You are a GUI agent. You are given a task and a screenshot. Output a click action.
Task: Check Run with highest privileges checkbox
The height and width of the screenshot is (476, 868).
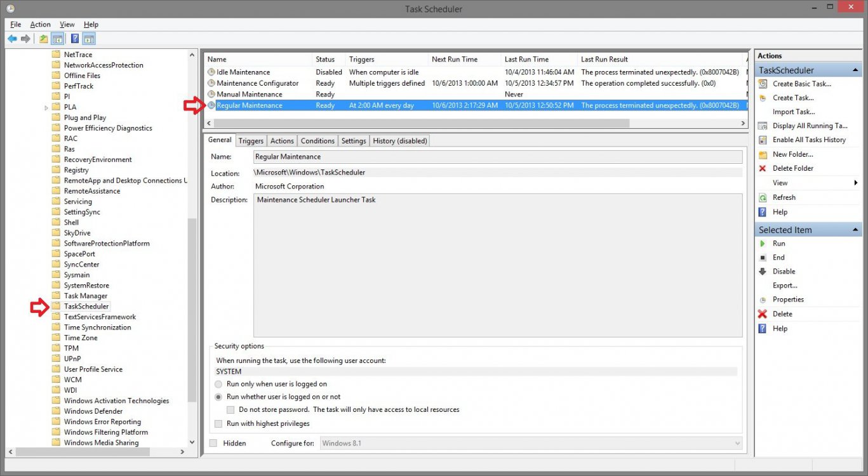coord(218,423)
